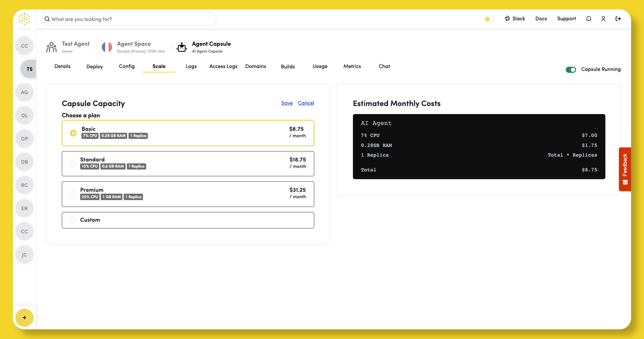Click the notification bell icon
644x339 pixels.
tap(589, 19)
